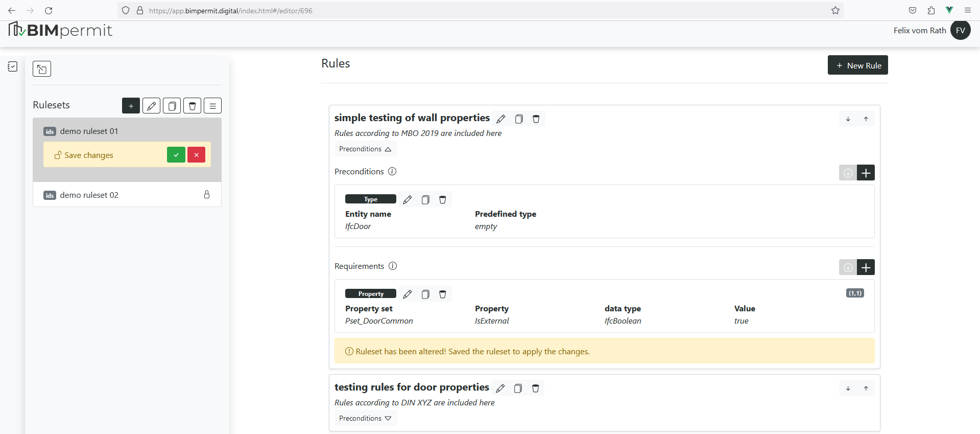
Task: Show info about Requirements
Action: click(x=393, y=266)
